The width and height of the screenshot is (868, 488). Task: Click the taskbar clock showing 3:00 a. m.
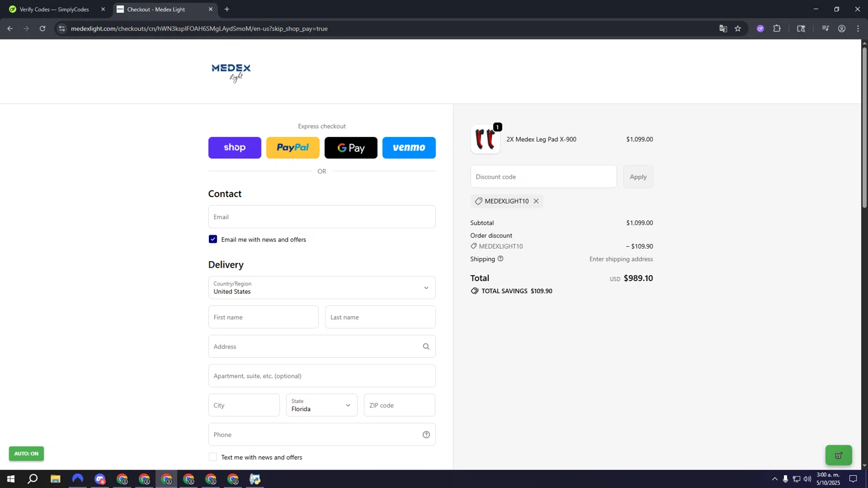point(828,479)
